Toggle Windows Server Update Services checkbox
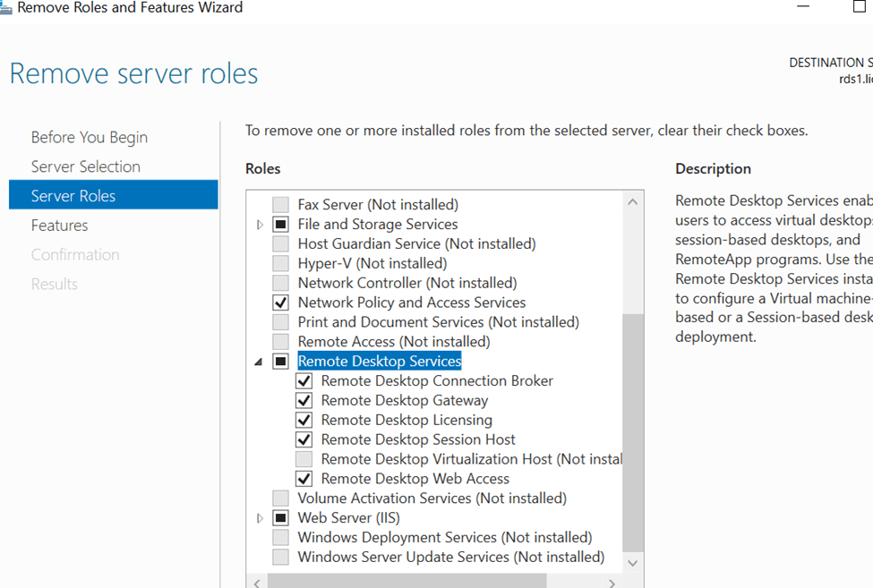This screenshot has width=873, height=588. [280, 557]
